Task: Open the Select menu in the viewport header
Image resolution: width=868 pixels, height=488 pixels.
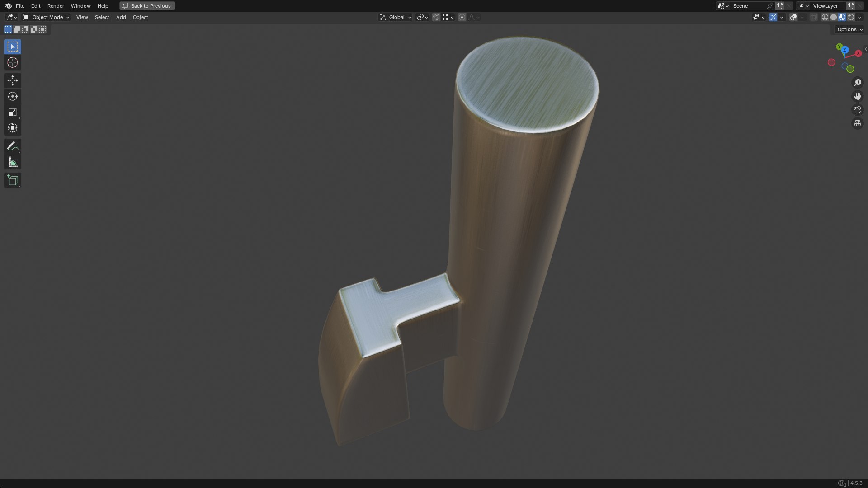Action: coord(102,17)
